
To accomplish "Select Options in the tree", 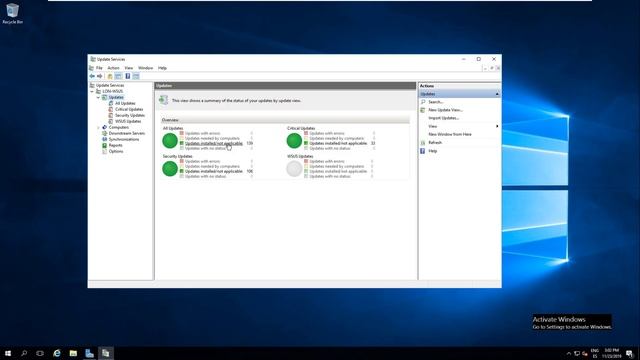I will point(116,151).
